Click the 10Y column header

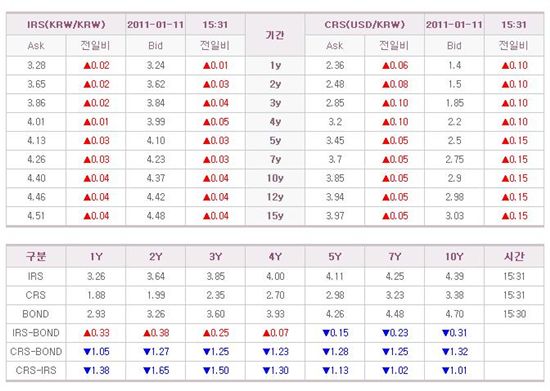(455, 257)
